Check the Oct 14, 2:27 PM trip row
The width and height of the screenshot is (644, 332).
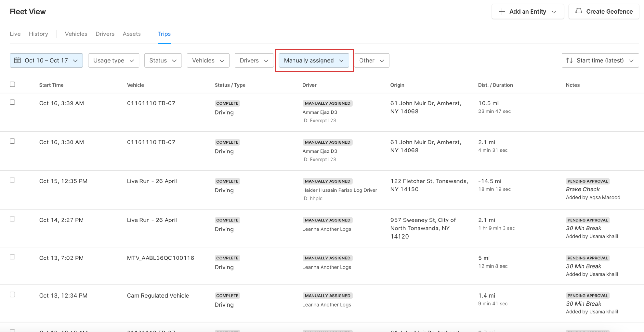click(x=13, y=219)
